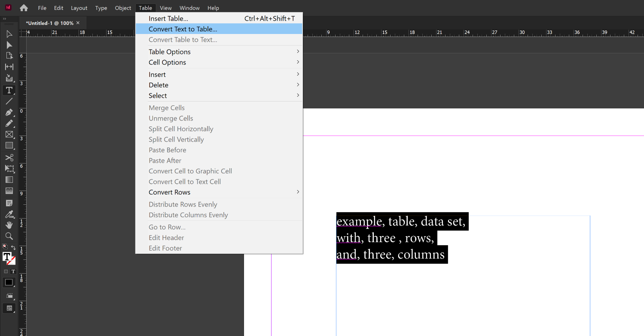Select the Eyedropper tool

(x=9, y=214)
